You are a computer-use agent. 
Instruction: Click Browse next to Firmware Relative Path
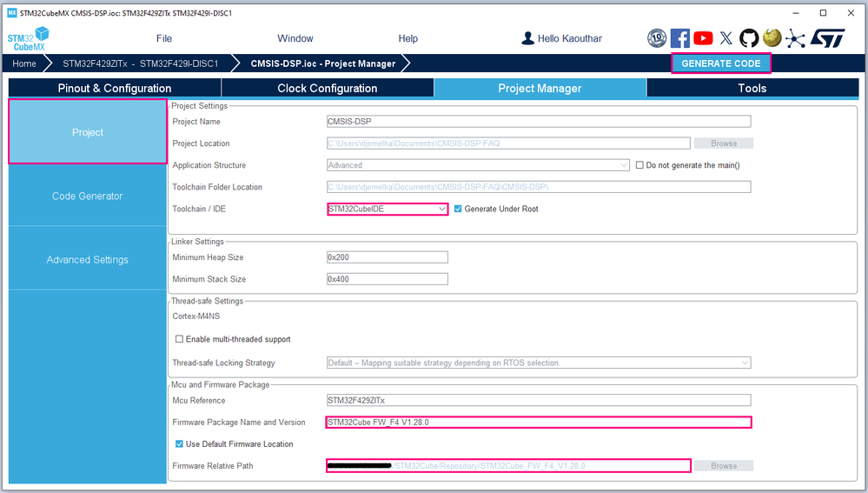pos(724,466)
